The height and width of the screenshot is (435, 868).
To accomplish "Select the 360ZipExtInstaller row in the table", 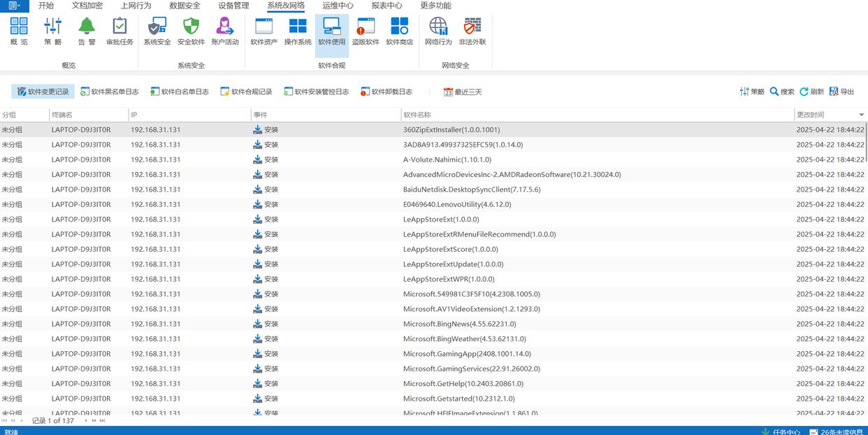I will click(x=451, y=129).
